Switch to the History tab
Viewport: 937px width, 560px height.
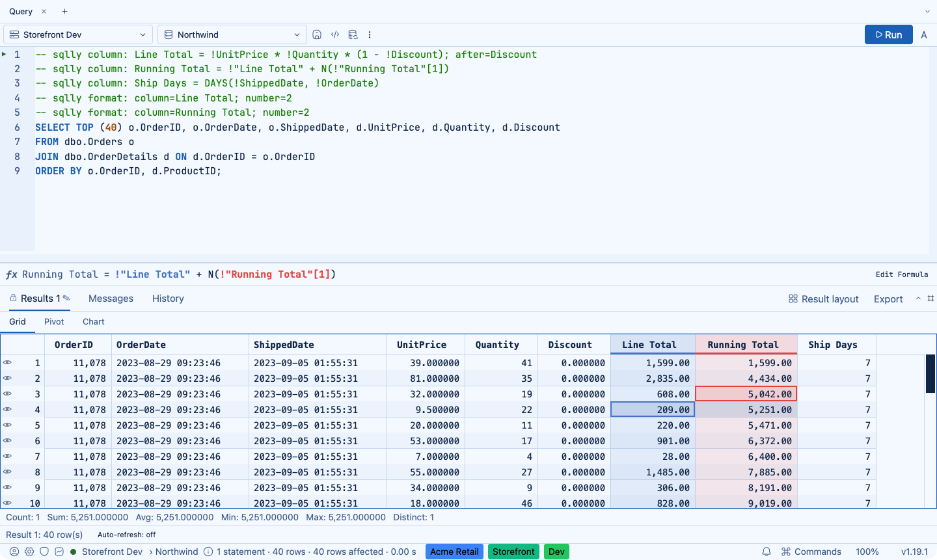168,298
